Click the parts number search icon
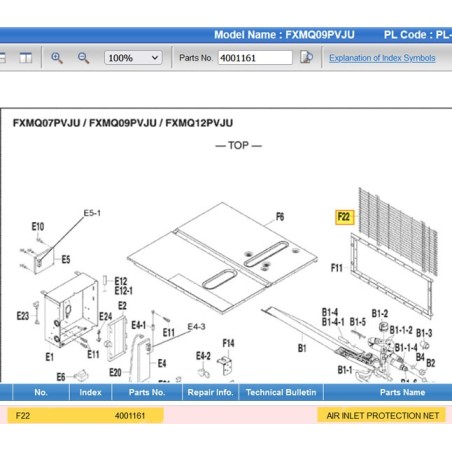452x452 pixels. tap(306, 57)
